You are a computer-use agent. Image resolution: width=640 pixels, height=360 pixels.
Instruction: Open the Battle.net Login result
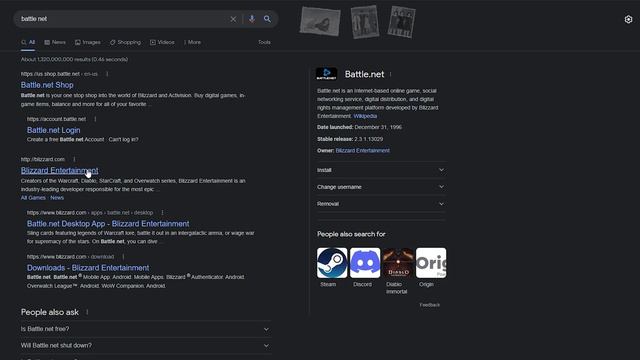click(x=53, y=130)
